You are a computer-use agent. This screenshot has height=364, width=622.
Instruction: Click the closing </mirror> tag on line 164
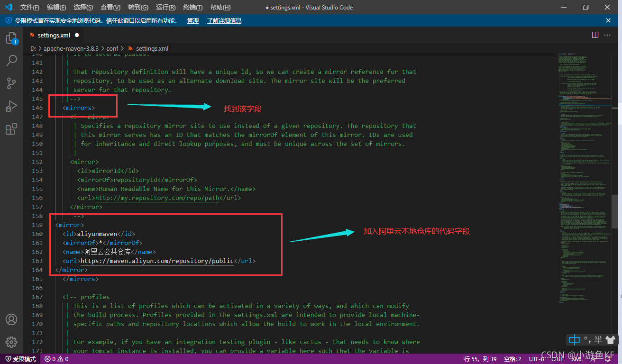point(71,270)
